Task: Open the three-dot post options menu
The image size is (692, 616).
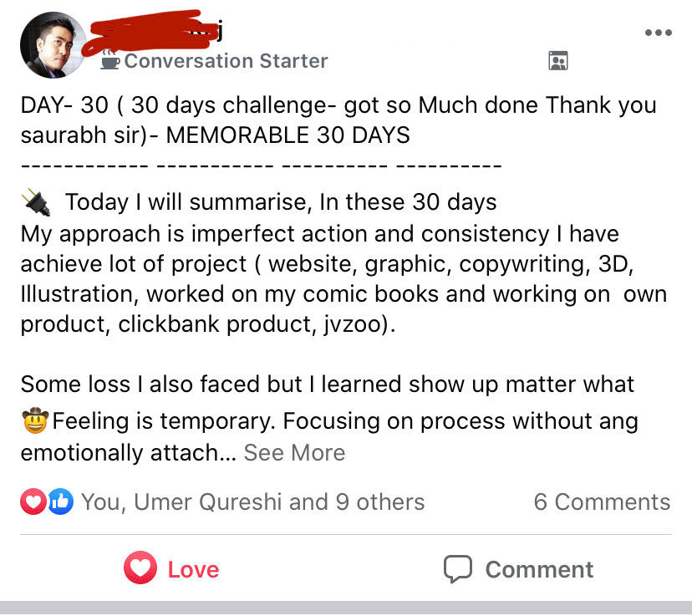Action: [x=658, y=33]
